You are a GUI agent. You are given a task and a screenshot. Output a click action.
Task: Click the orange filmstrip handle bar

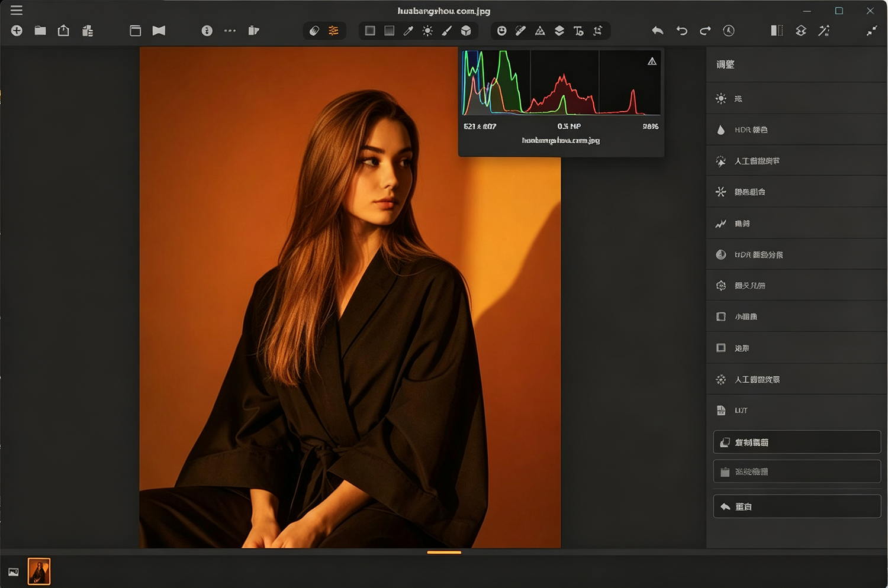tap(444, 553)
